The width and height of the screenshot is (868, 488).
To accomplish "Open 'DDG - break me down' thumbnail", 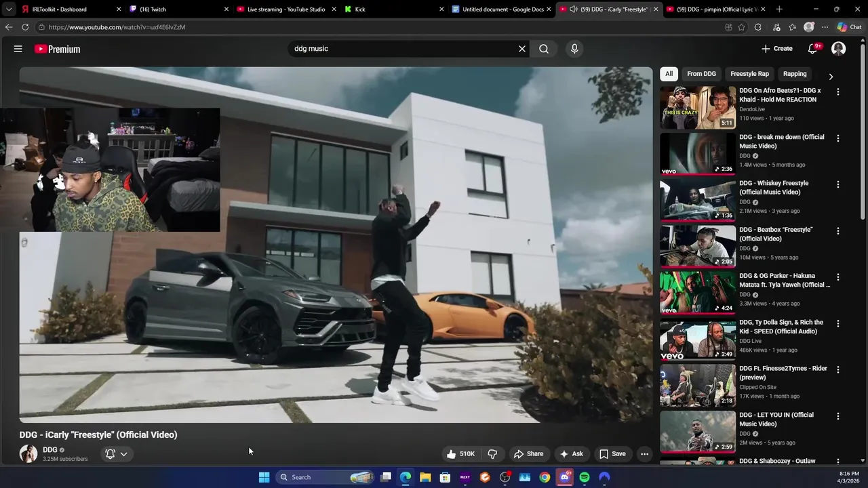I will coord(698,154).
